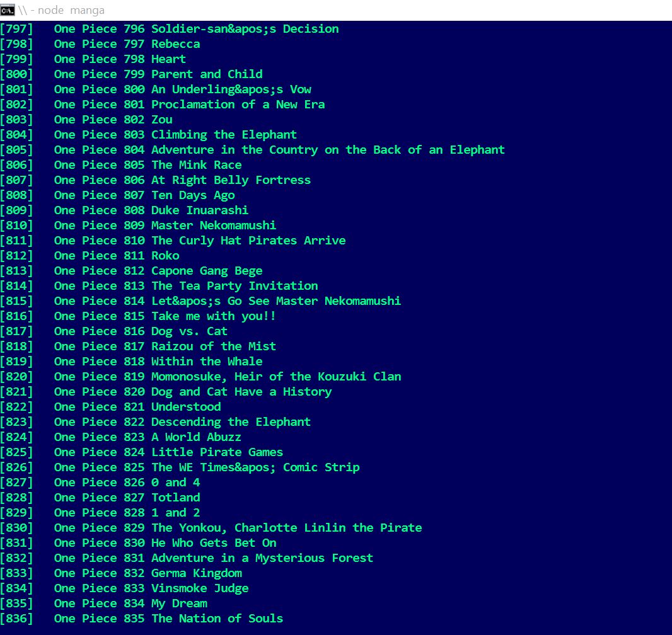The height and width of the screenshot is (635, 672).
Task: Select line 'One Piece 824 Little Pirate Games'
Action: coord(168,452)
